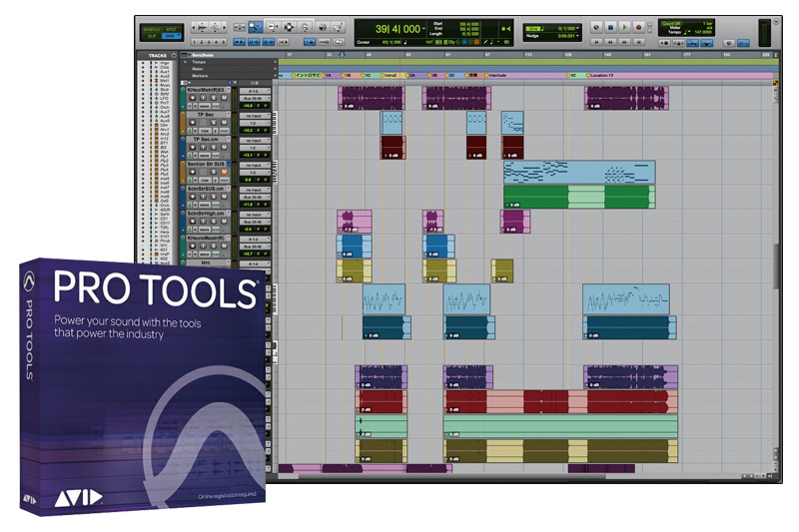Expand the Tempo ruler editor triangle

coord(186,62)
